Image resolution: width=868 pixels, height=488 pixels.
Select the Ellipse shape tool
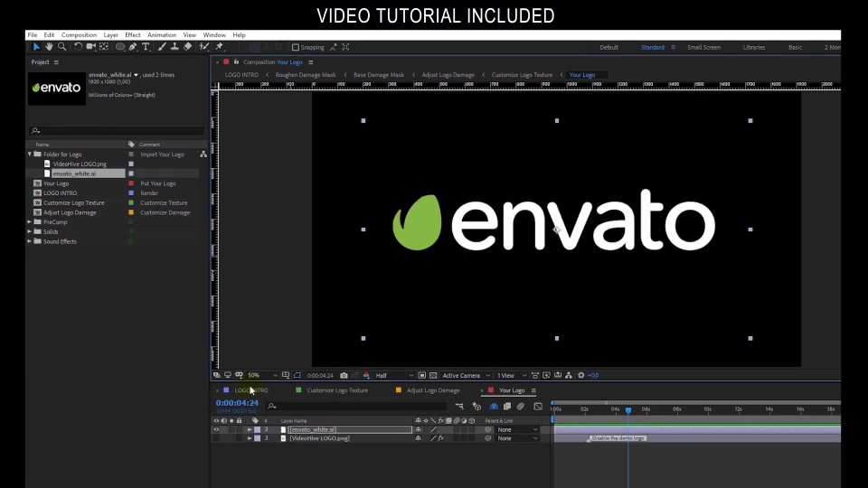click(119, 47)
